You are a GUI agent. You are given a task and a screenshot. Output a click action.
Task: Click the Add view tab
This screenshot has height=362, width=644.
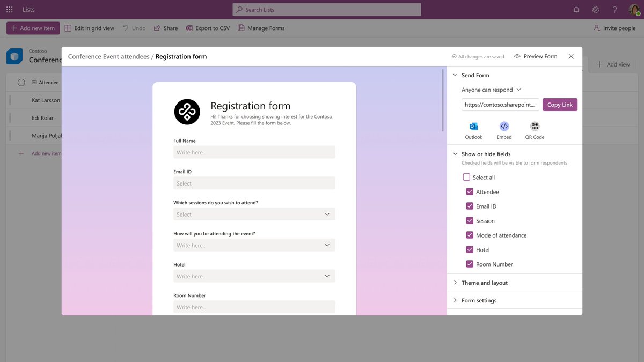tap(612, 64)
